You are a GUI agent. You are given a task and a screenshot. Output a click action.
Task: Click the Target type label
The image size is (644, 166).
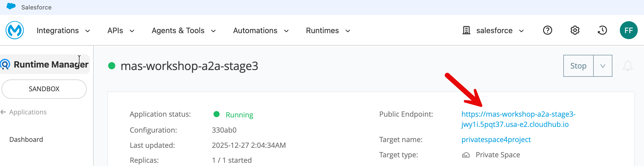(398, 155)
